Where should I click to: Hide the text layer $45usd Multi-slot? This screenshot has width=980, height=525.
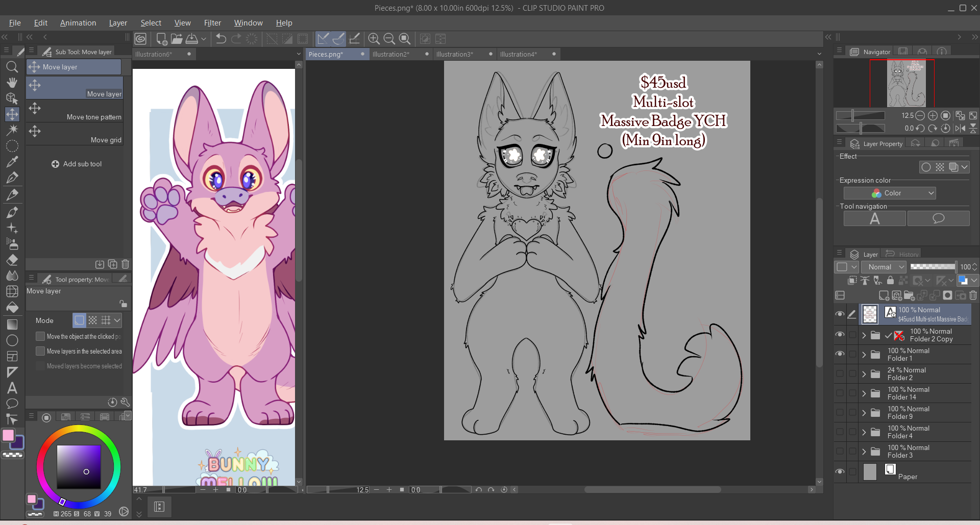point(840,314)
